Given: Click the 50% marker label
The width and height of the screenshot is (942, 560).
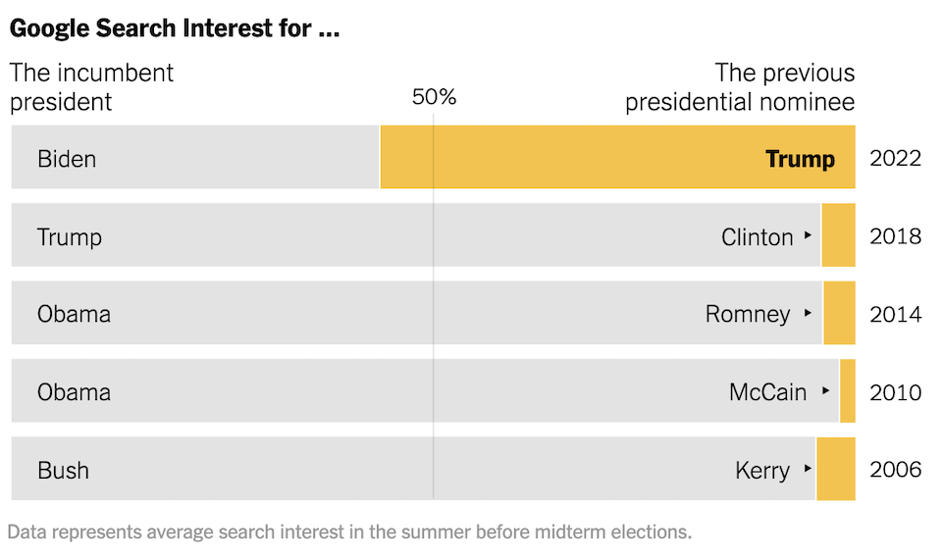Looking at the screenshot, I should pos(434,97).
